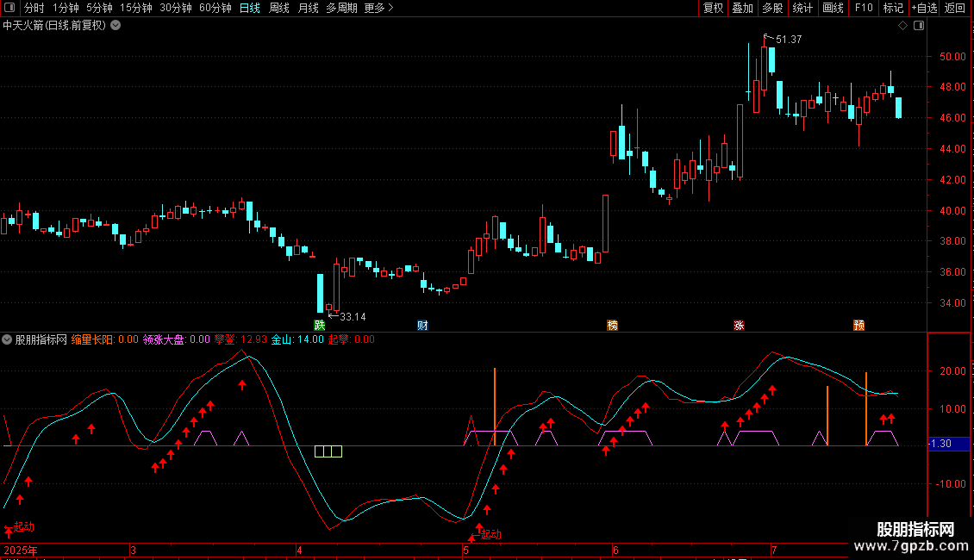Click the -1.30 indicator value tag
The width and height of the screenshot is (974, 560).
click(948, 444)
